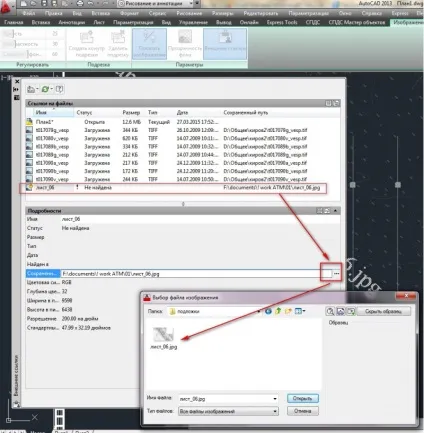Click the up one level folder icon

pyautogui.click(x=278, y=311)
